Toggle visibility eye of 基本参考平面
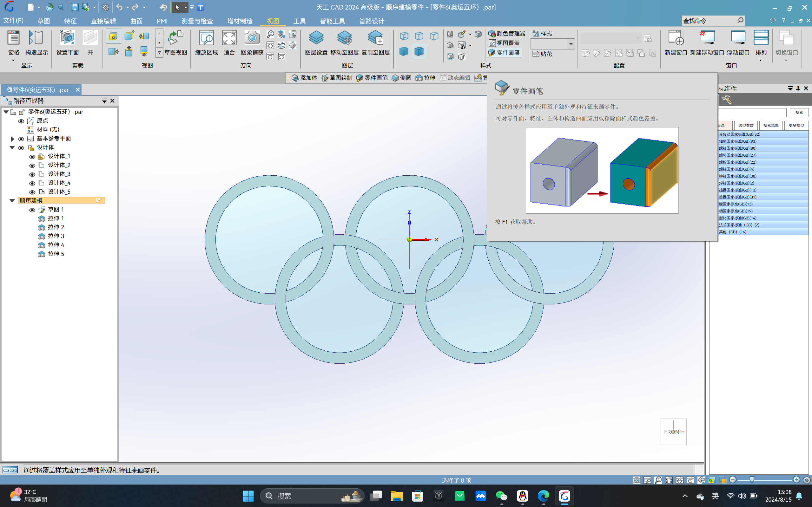This screenshot has height=507, width=812. click(21, 139)
